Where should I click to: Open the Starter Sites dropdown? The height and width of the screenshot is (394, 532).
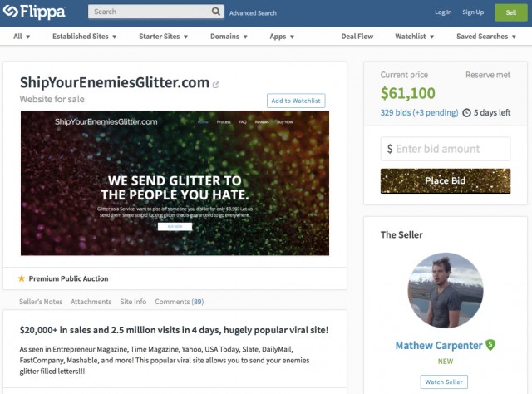[163, 37]
